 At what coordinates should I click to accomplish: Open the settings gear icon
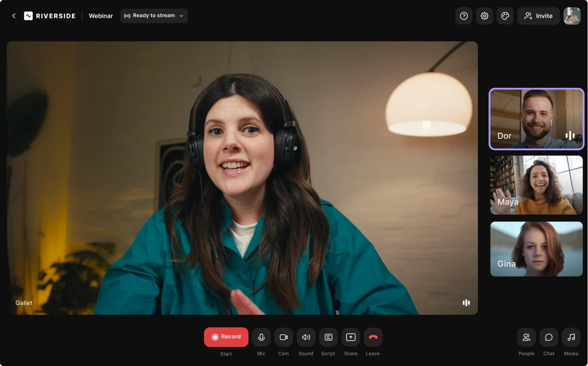[x=484, y=16]
